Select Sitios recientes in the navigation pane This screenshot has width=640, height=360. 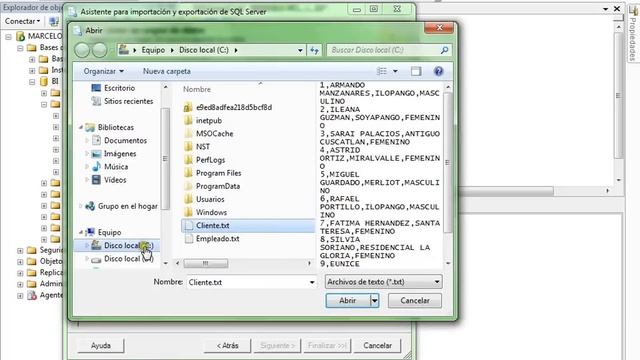point(128,101)
